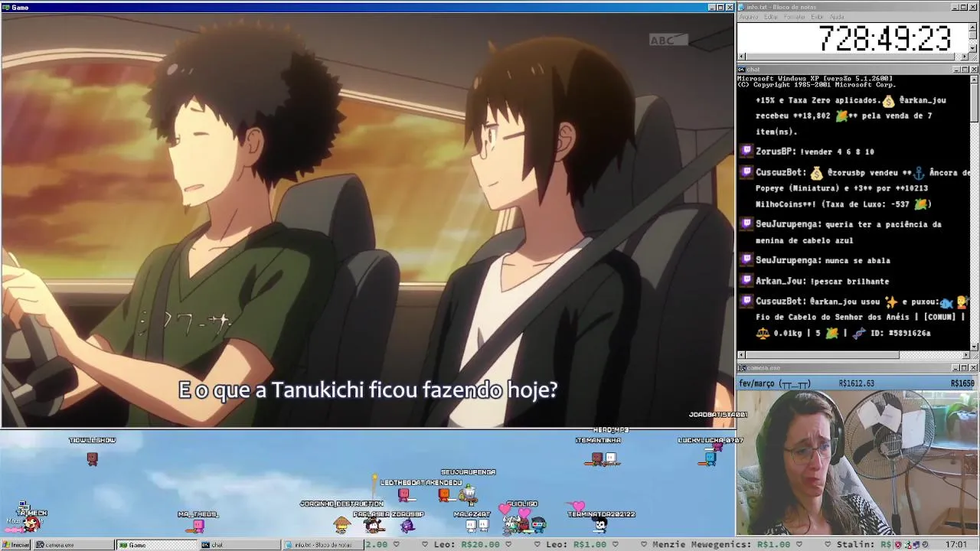Click the camera.exe window title icon
Viewport: 980px width, 551px height.
tap(741, 368)
